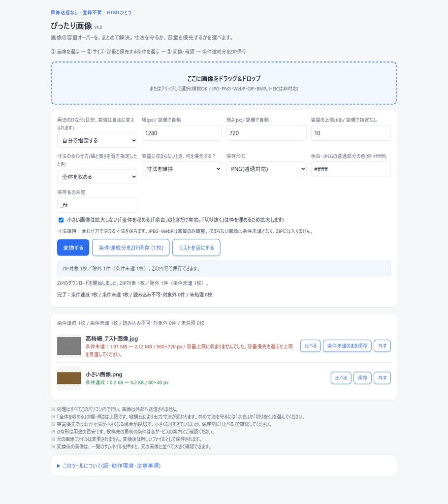The height and width of the screenshot is (504, 448).
Task: Click 外す for 小さい画像.png
Action: [x=382, y=378]
